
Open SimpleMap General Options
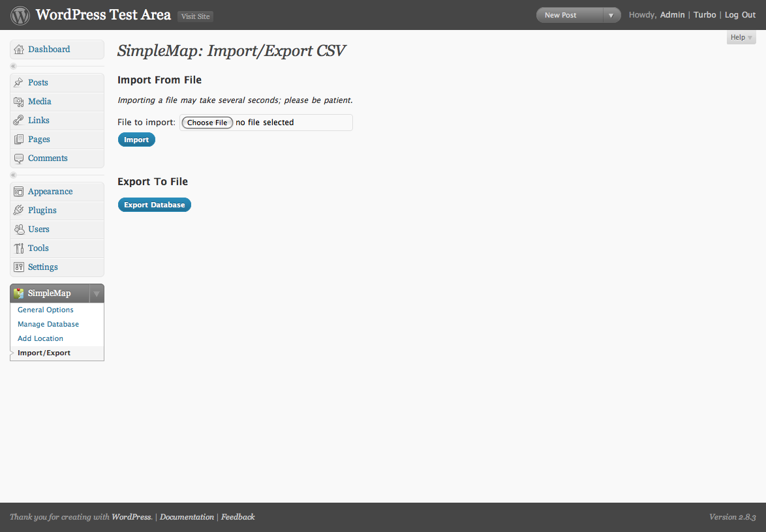[46, 310]
